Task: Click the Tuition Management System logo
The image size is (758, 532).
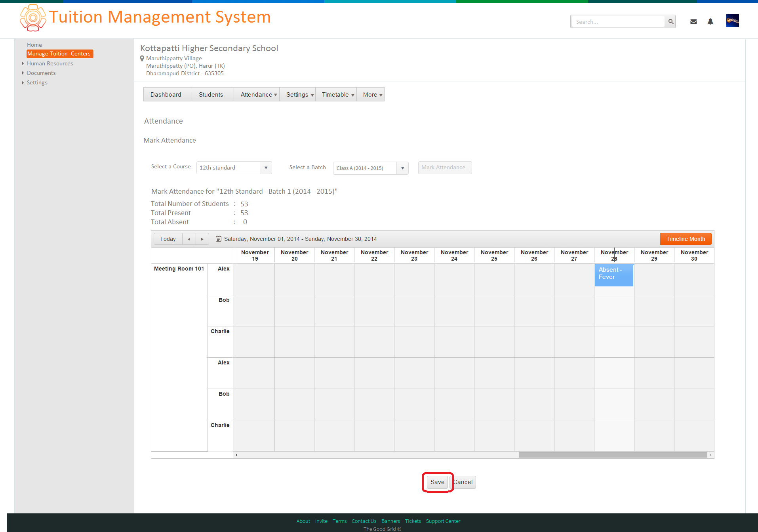Action: (x=33, y=17)
